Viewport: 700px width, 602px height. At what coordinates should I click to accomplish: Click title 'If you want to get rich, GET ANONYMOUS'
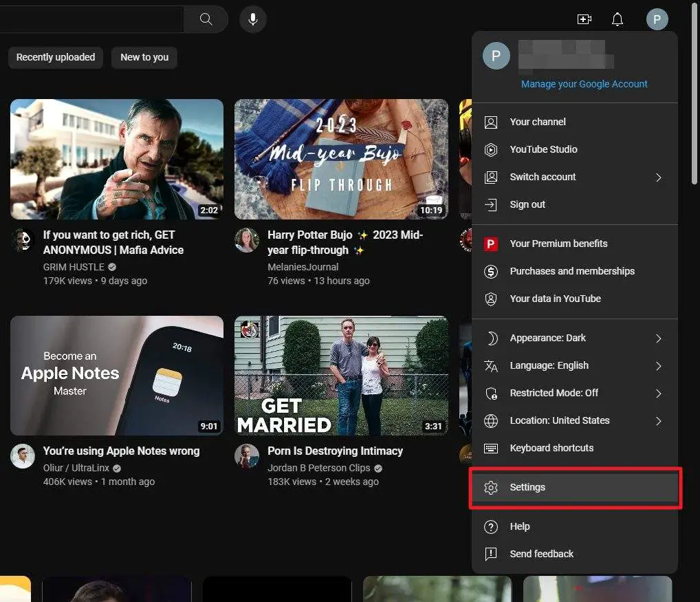pyautogui.click(x=113, y=242)
